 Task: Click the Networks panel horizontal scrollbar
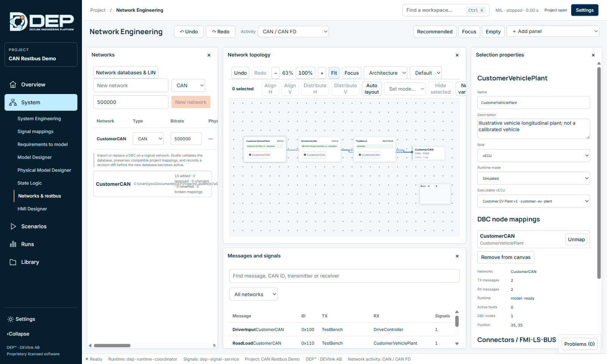pos(112,345)
